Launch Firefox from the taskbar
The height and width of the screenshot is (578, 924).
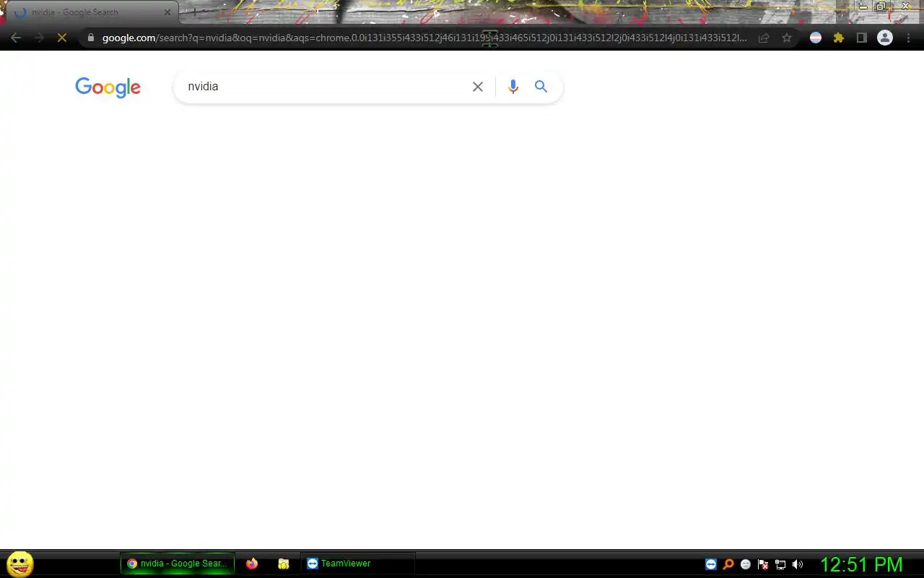252,564
